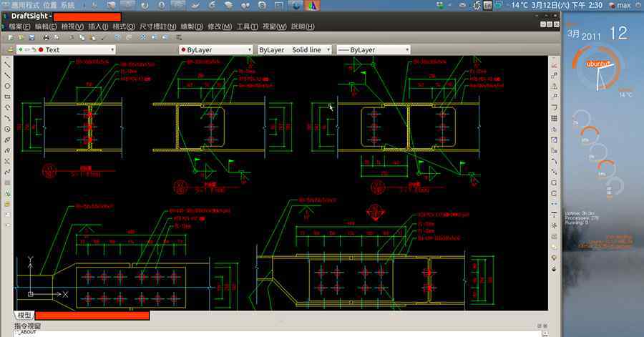
Task: Click the max user menu in panel
Action: (x=620, y=5)
